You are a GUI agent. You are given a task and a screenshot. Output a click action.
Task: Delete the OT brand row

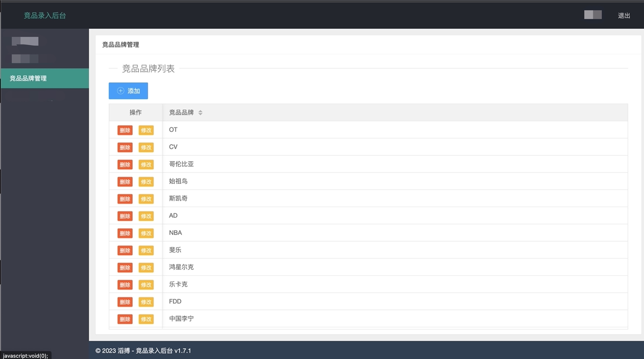pyautogui.click(x=125, y=130)
